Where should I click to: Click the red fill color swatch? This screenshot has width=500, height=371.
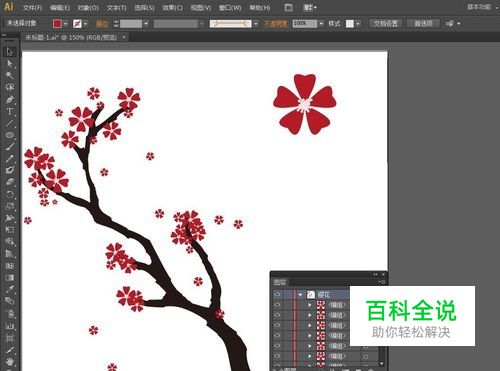click(x=57, y=24)
